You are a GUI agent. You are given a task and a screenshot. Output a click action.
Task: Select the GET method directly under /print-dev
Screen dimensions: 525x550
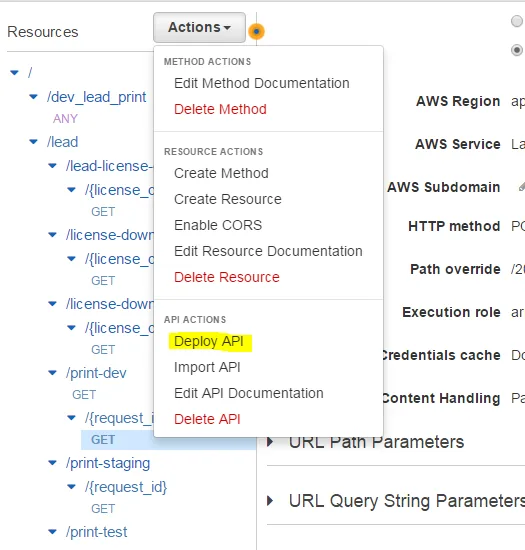coord(84,395)
